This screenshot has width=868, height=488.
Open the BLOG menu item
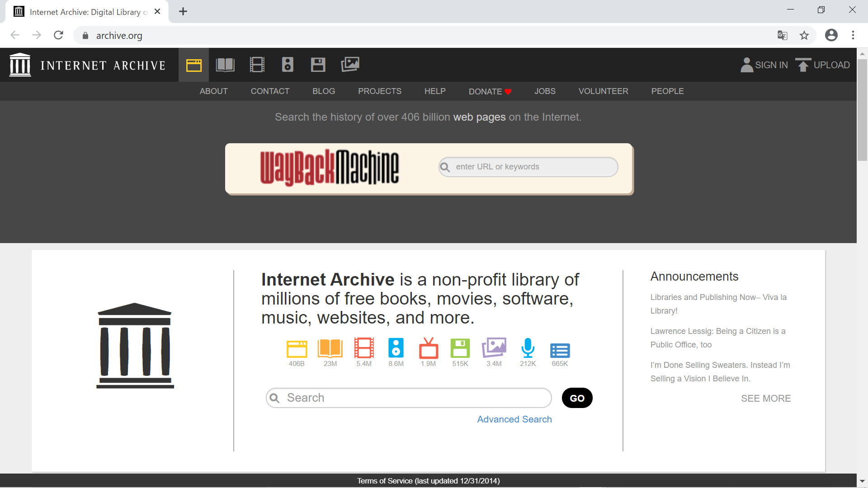(x=324, y=91)
